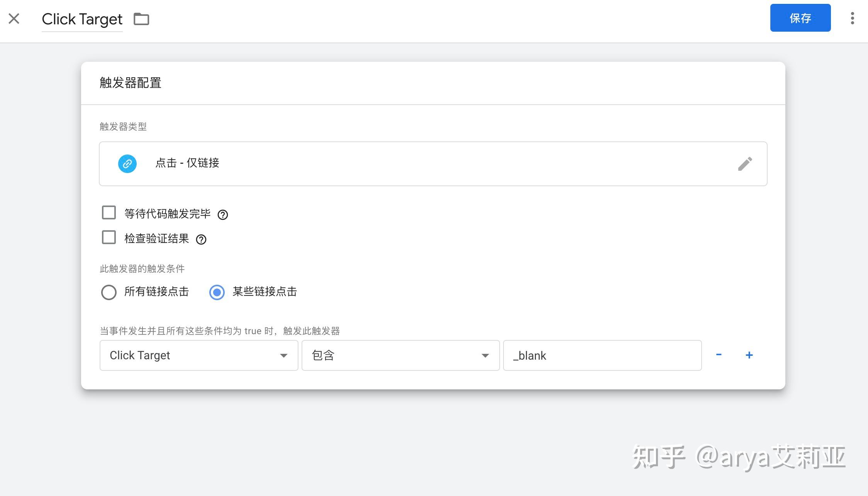Viewport: 868px width, 496px height.
Task: Click the 点击 - 仅链接 trigger type box
Action: (425, 164)
